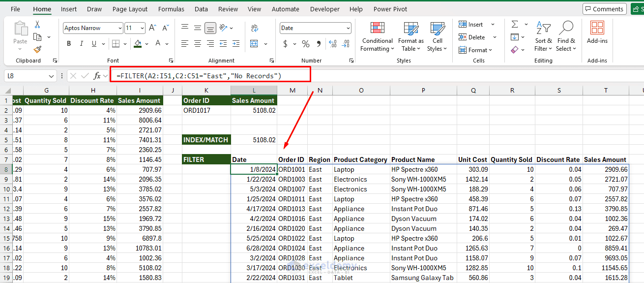Image resolution: width=644 pixels, height=283 pixels.
Task: Open Conditional Formatting menu
Action: click(377, 37)
